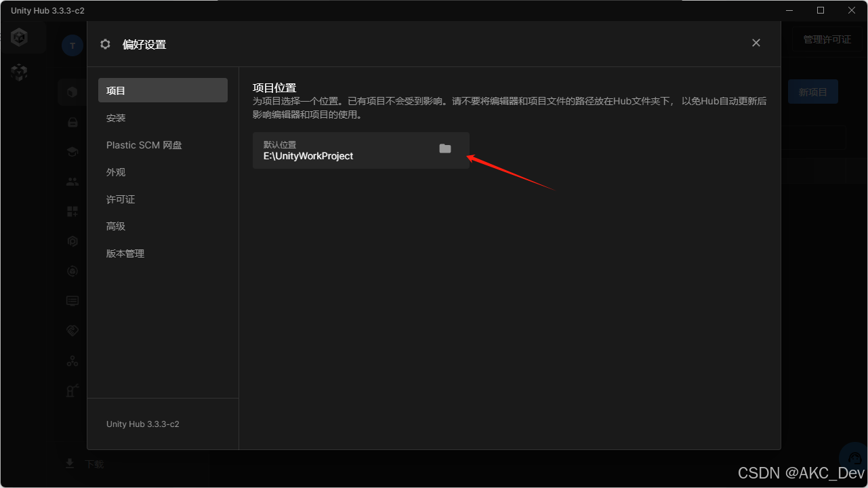The image size is (868, 488).
Task: Click the @ circle icon in background sidebar
Action: pos(73,271)
